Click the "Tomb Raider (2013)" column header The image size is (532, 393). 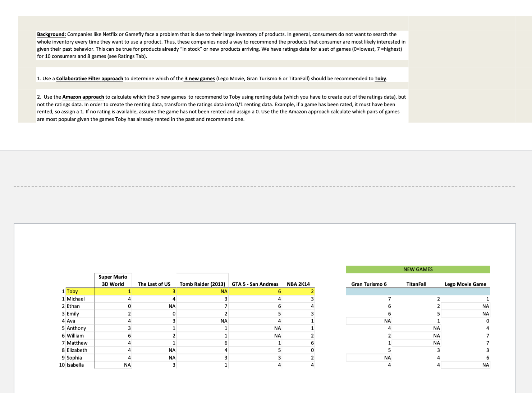[x=202, y=284]
